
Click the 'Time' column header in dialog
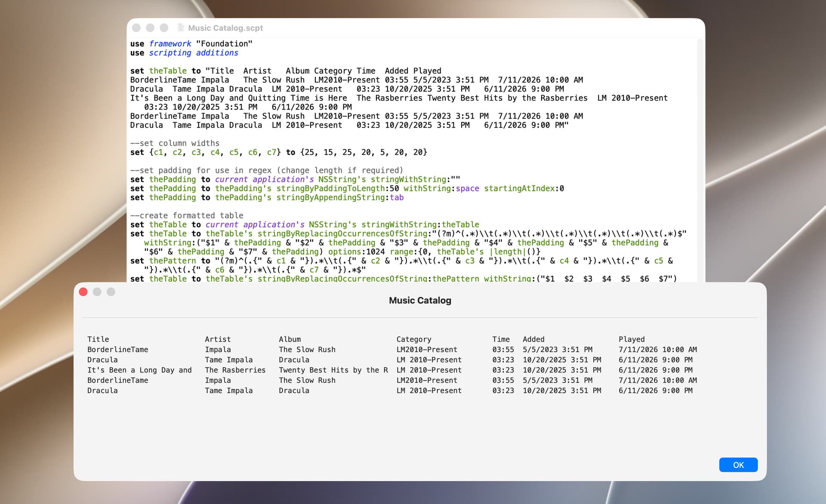tap(501, 339)
